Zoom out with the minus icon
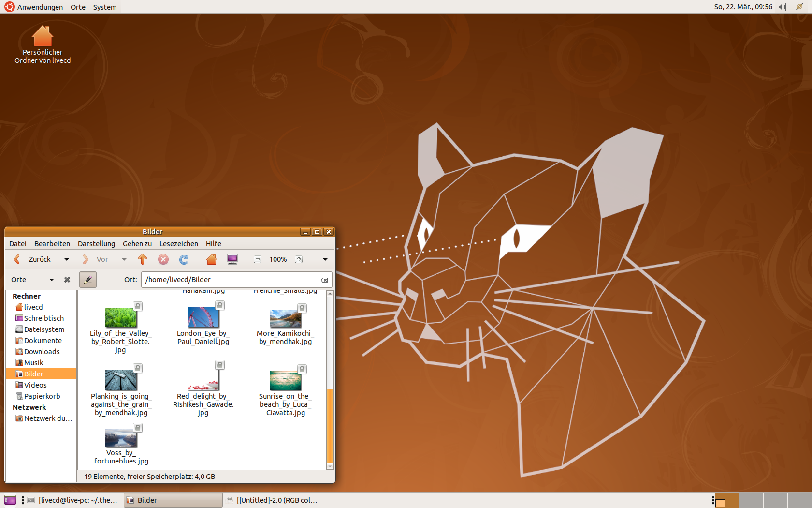812x508 pixels. tap(258, 260)
